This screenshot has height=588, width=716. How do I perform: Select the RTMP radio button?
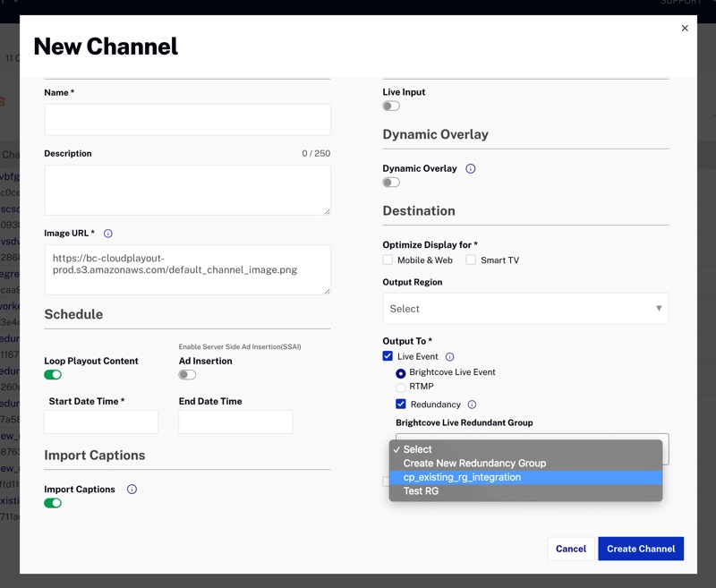coord(401,388)
